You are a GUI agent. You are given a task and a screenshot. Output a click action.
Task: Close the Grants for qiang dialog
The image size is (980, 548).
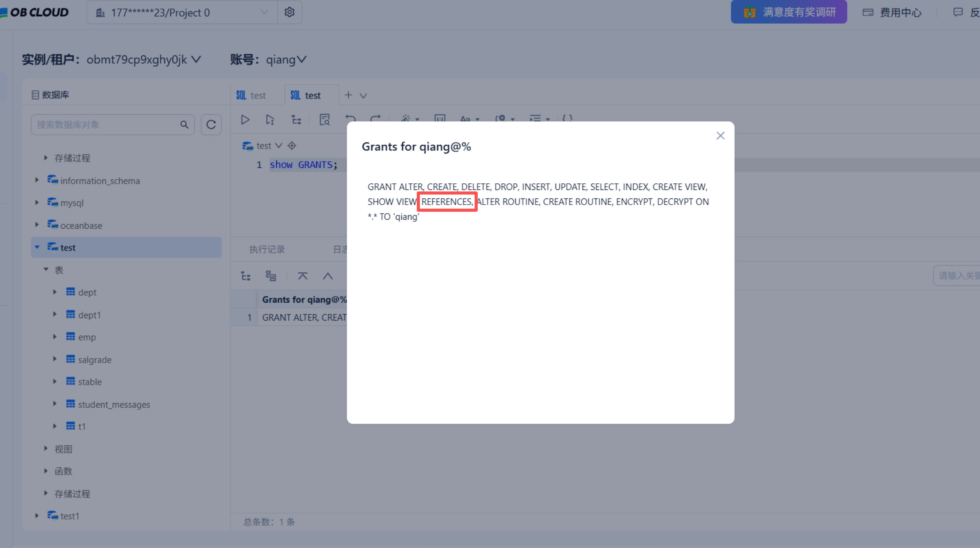720,136
